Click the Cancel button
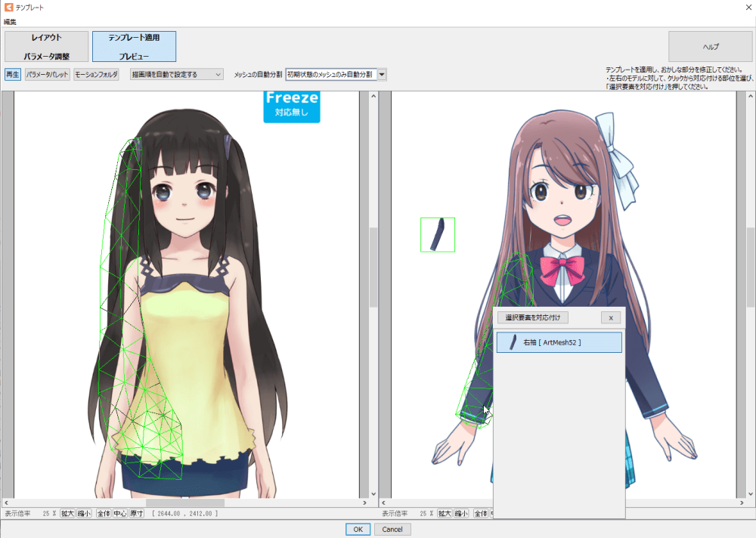 pyautogui.click(x=392, y=530)
